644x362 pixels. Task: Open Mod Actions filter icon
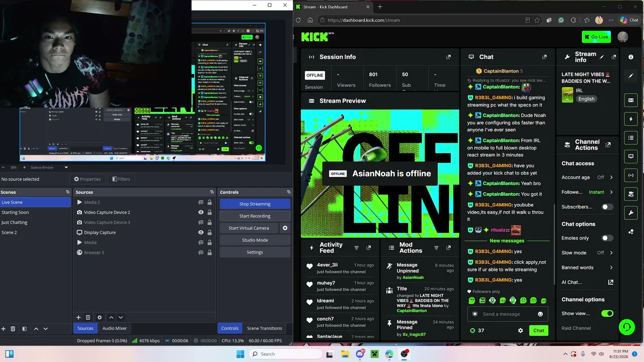436,248
